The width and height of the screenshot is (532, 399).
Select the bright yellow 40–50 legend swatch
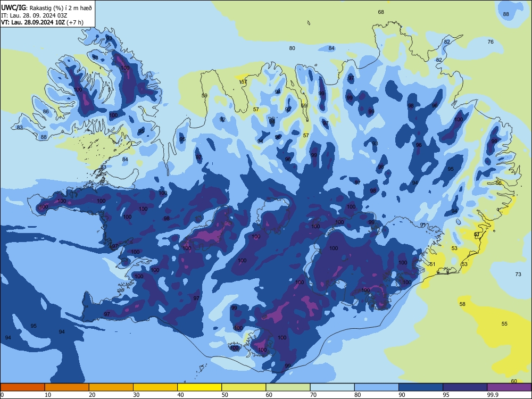[x=199, y=387]
